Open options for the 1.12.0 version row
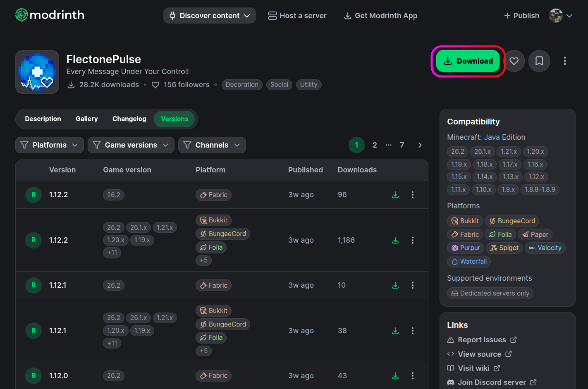The height and width of the screenshot is (389, 588). (x=413, y=376)
